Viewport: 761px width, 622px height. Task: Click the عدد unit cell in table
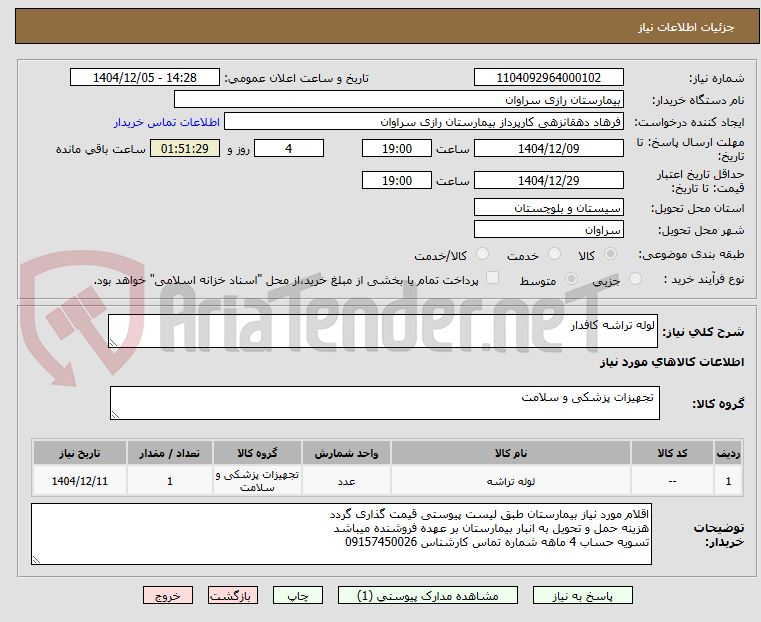[x=347, y=481]
